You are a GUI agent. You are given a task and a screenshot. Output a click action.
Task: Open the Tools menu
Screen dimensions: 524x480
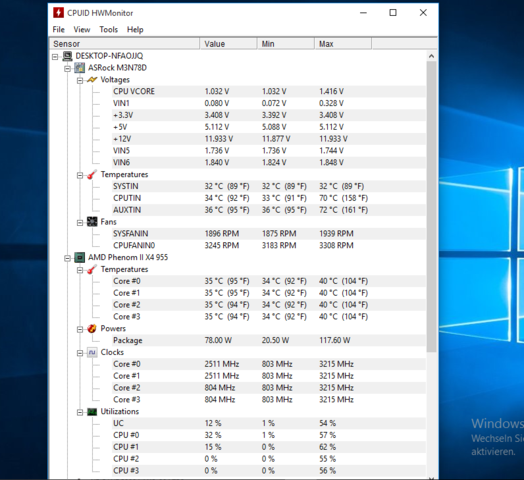tap(109, 30)
